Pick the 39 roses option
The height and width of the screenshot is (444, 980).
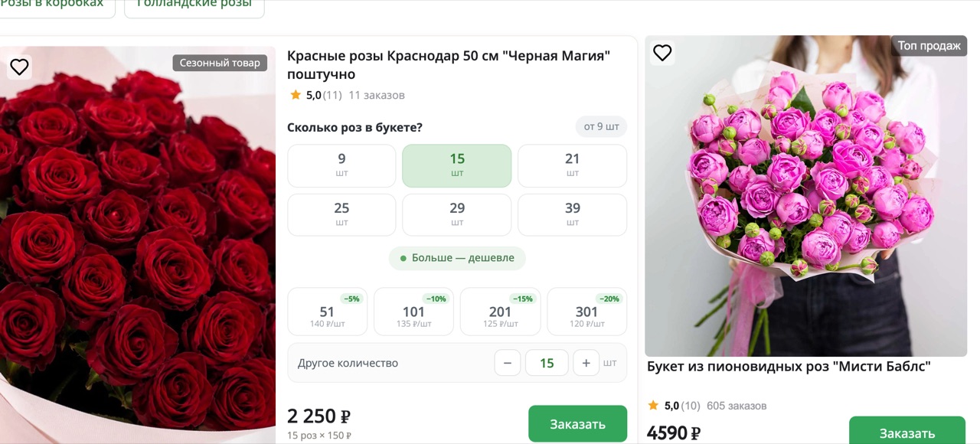click(x=572, y=214)
